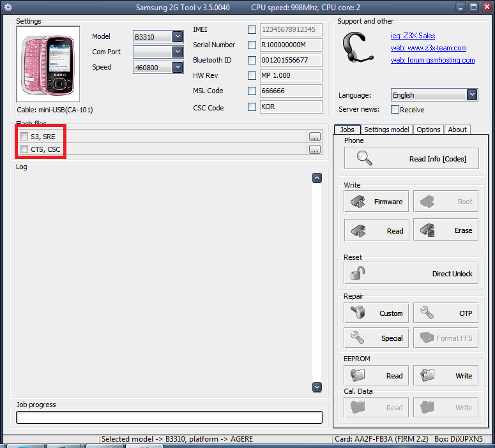Viewport: 495px width, 448px height.
Task: Open the About tab
Action: click(x=457, y=130)
